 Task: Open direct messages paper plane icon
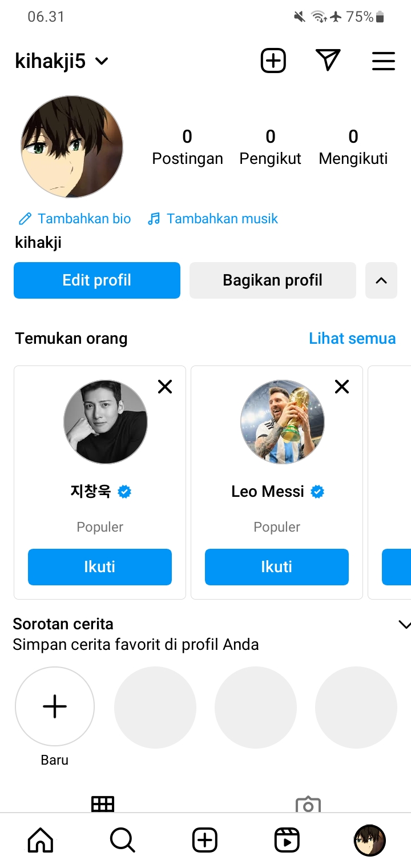click(x=328, y=60)
